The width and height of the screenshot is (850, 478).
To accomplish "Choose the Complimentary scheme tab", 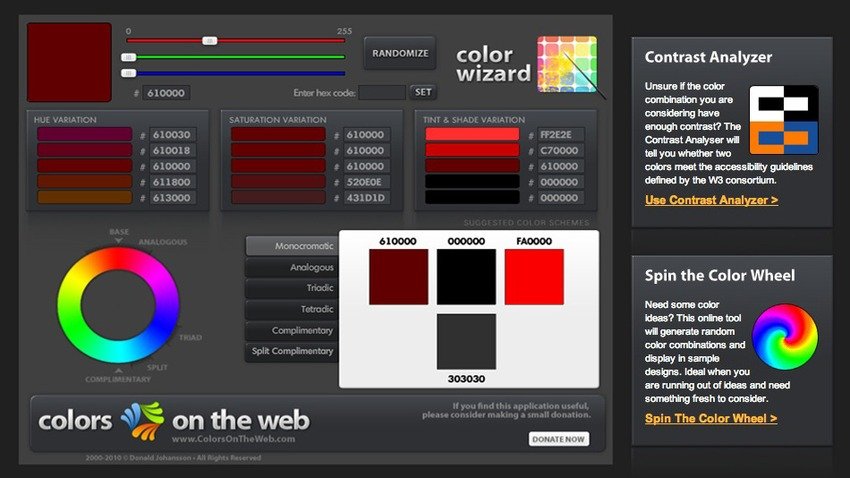I will (x=292, y=330).
